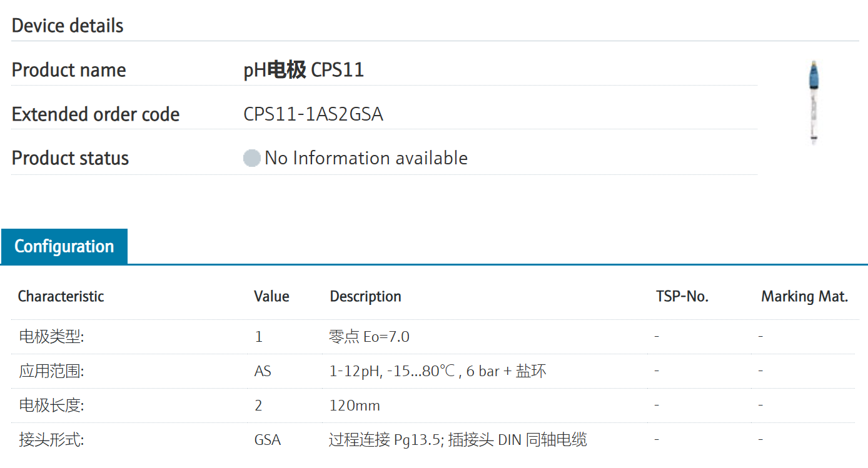Click the Marking Mat. column header

pyautogui.click(x=804, y=296)
